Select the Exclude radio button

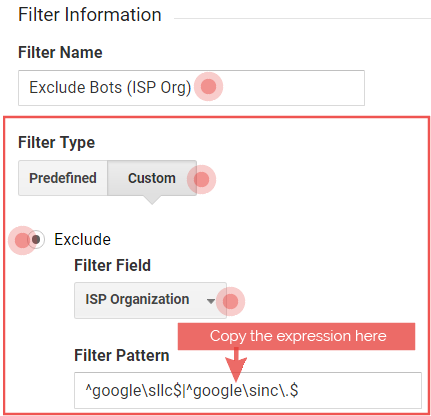(36, 239)
